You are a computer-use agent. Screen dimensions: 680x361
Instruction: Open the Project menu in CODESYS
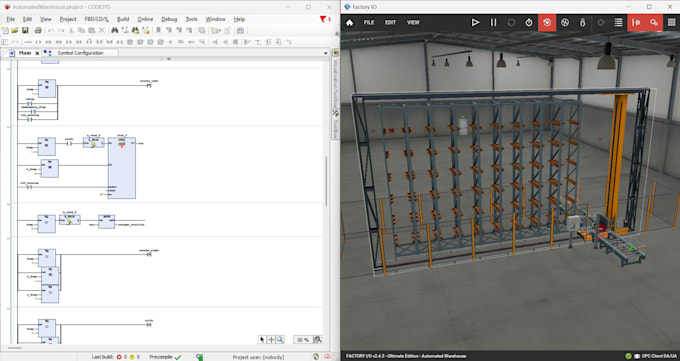68,19
